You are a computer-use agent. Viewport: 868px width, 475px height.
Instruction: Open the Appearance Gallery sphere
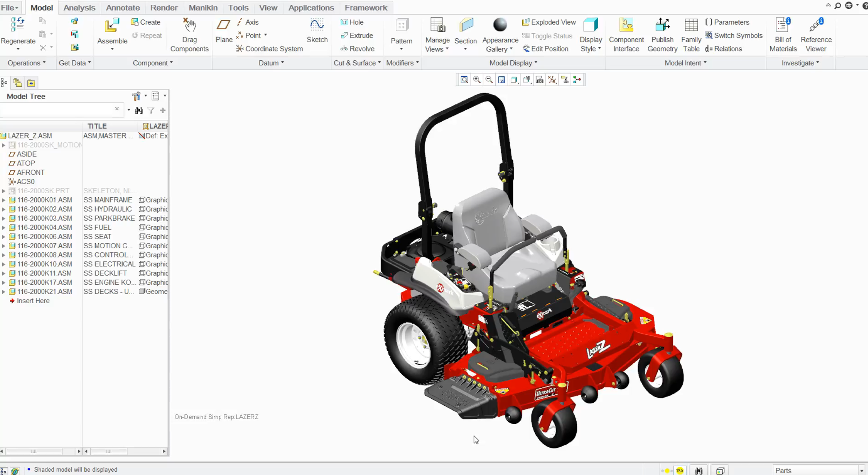point(500,25)
